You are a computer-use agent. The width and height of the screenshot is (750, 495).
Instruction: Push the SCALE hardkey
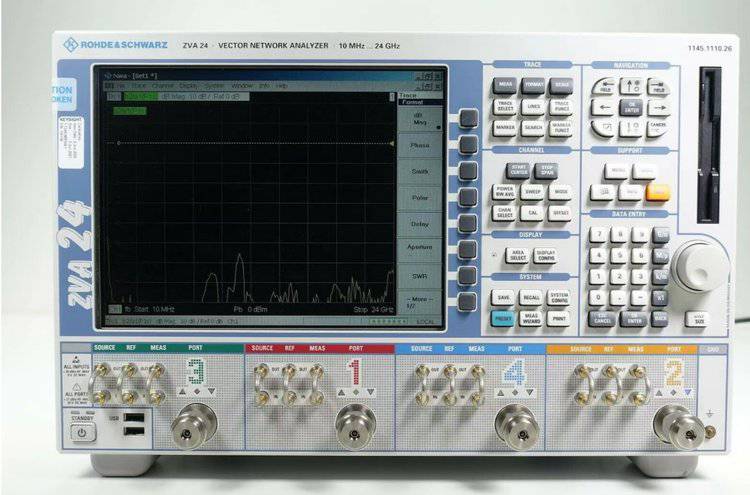(562, 86)
